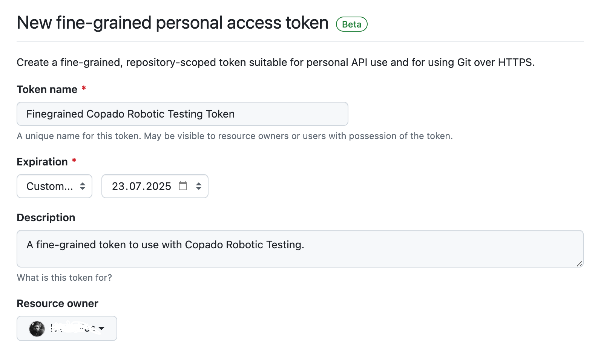Select the day segment 23 in date

(118, 186)
